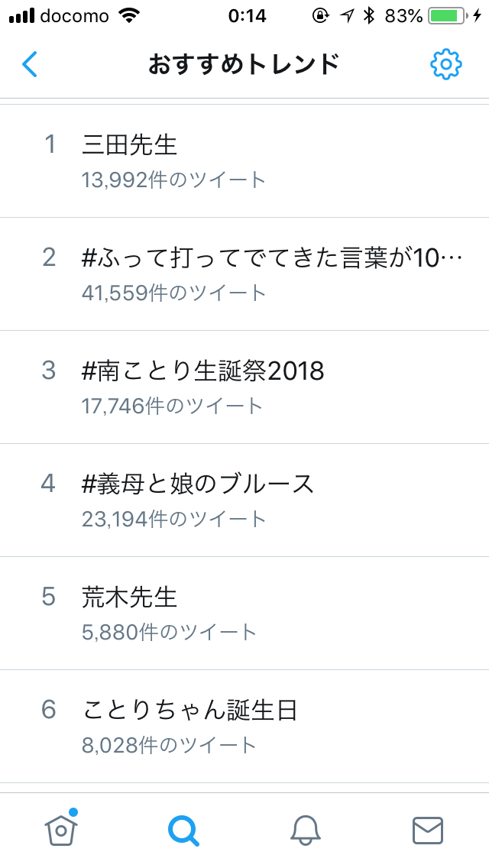Tap 23,194件のツイート count text
Viewport: 489px width, 868px height.
click(174, 519)
